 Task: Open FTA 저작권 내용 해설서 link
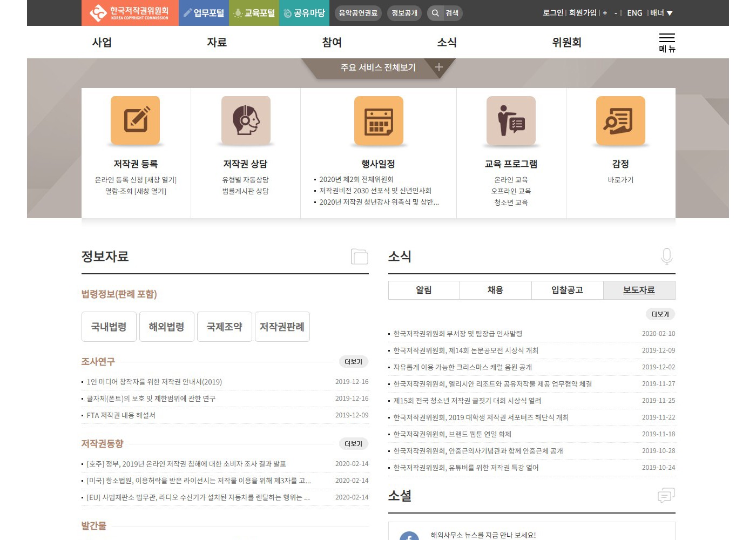pyautogui.click(x=121, y=415)
